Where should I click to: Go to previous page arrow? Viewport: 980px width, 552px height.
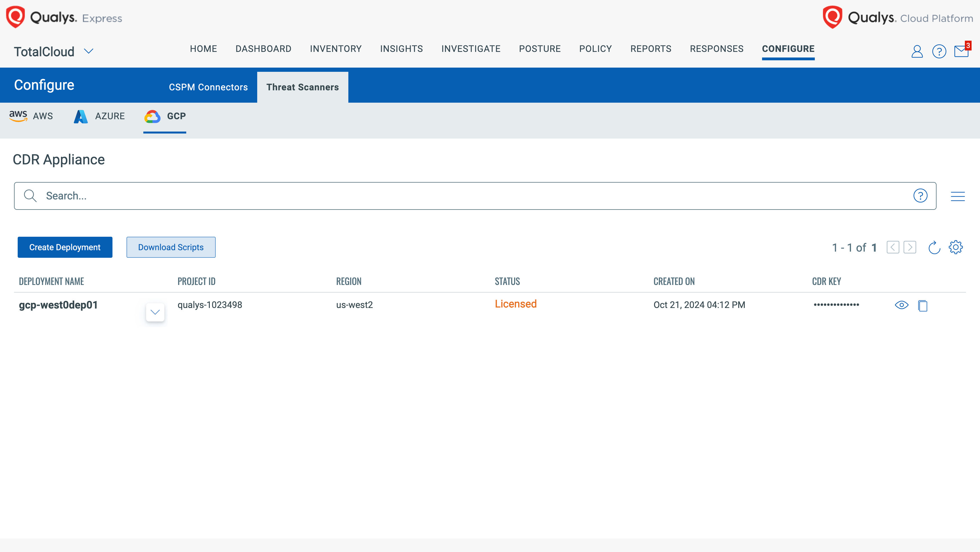point(892,247)
